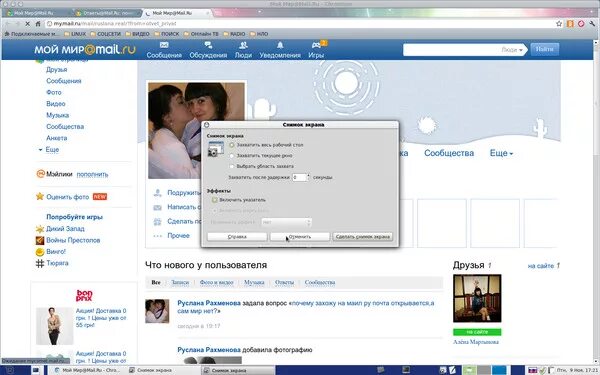This screenshot has height=375, width=600.
Task: Click the Мэйлики coin icon
Action: [41, 174]
